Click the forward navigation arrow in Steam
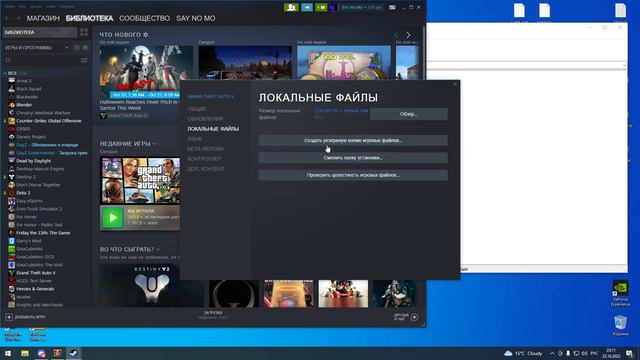 [18, 18]
